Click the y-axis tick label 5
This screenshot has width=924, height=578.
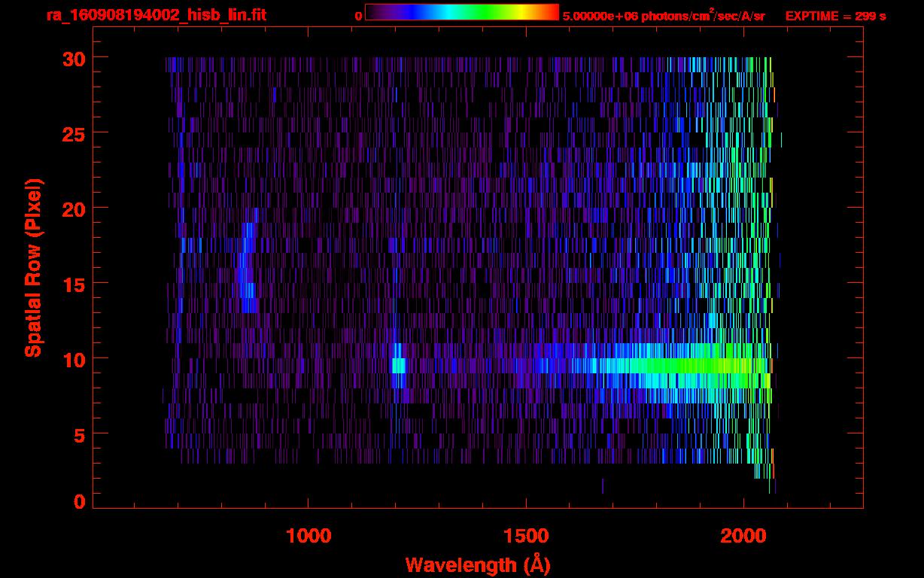point(78,434)
